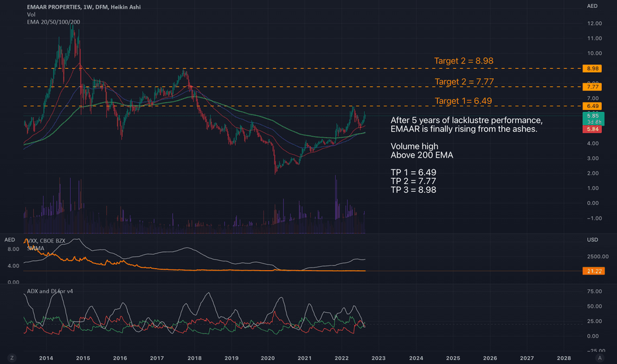Click the orange 6.49 price tag

click(x=593, y=106)
